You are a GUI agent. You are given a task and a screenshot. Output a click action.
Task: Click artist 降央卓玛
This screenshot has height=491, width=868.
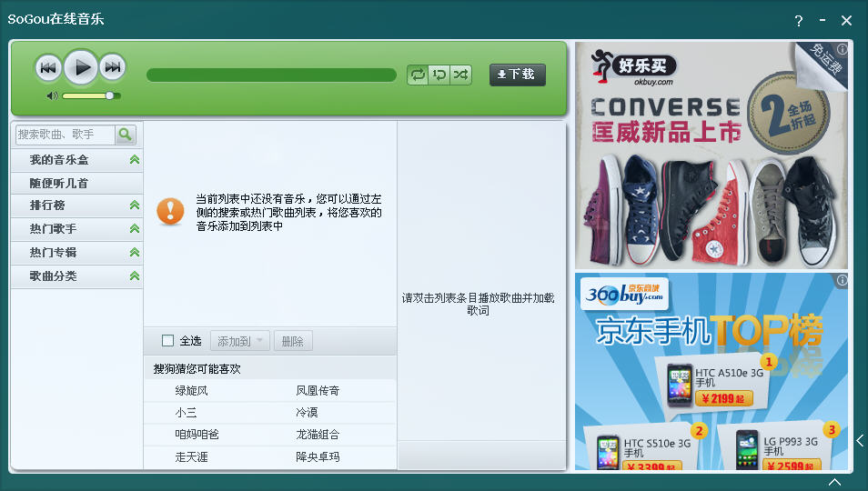[318, 456]
